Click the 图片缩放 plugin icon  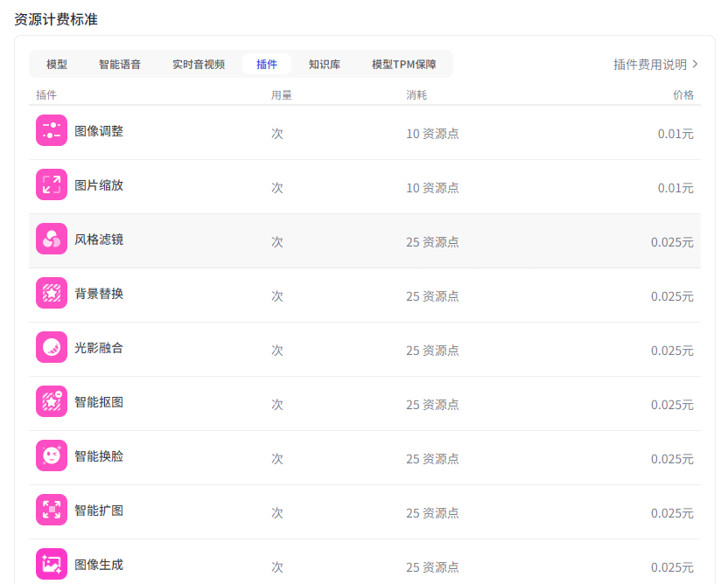[52, 184]
